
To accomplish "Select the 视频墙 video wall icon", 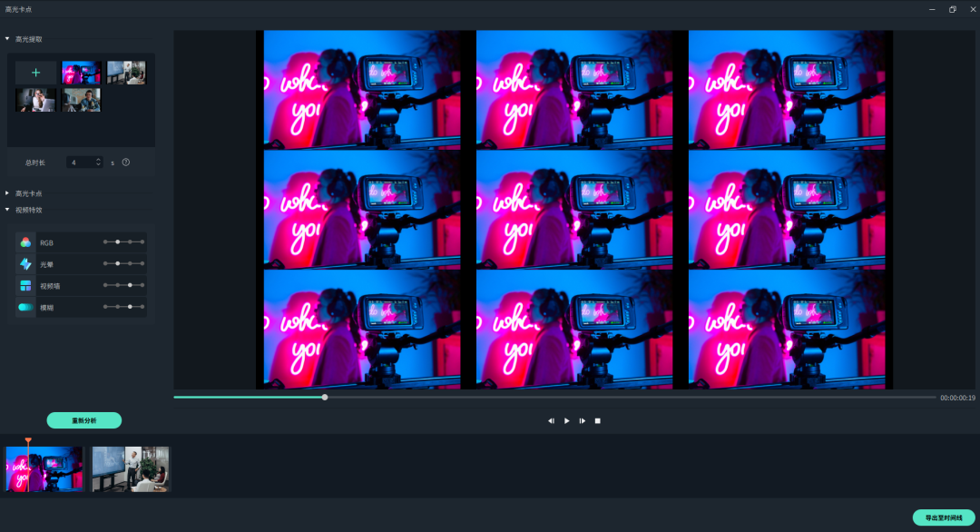I will 25,285.
